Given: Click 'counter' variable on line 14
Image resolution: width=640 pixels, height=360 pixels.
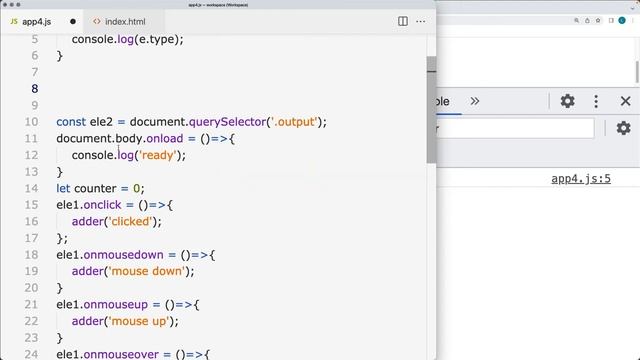Looking at the screenshot, I should (x=96, y=188).
